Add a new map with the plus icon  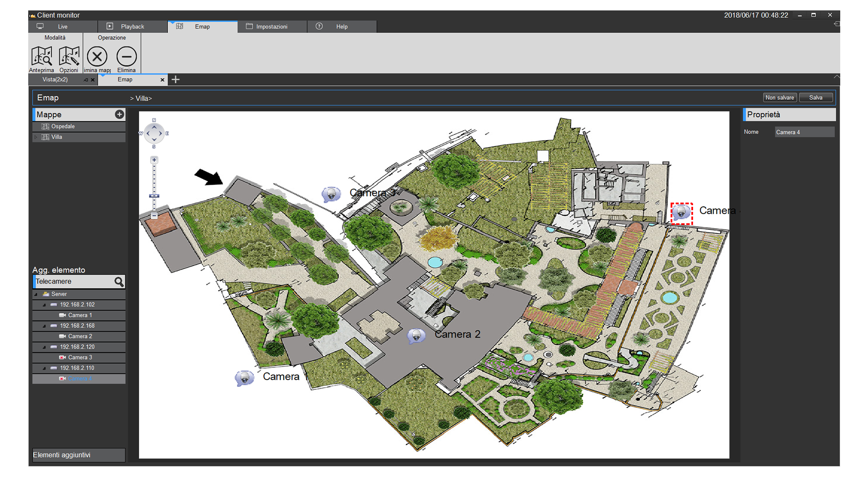119,114
